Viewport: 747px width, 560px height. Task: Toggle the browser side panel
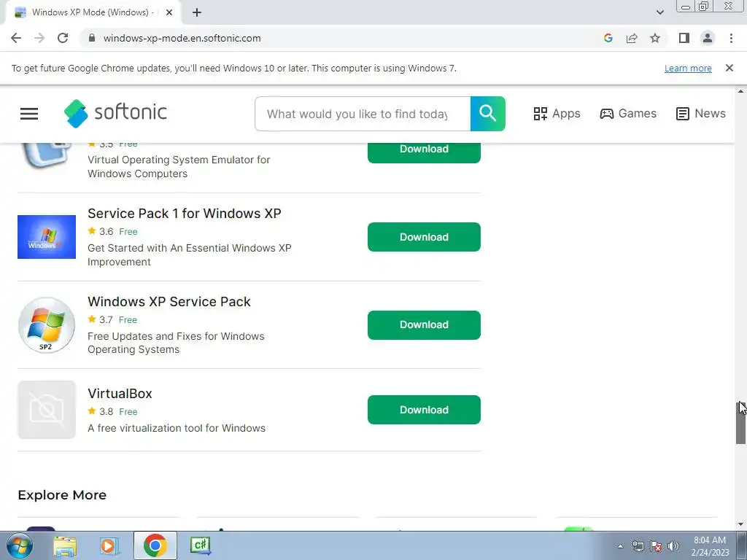[684, 38]
